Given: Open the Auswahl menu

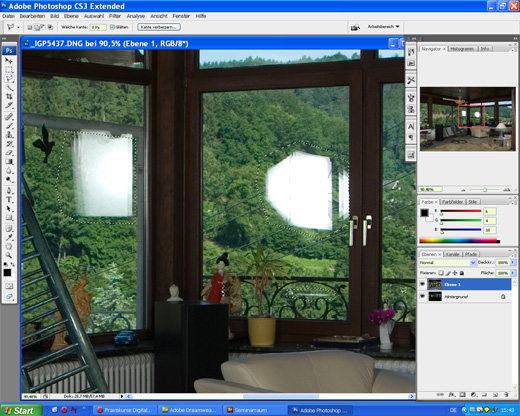Looking at the screenshot, I should [x=94, y=16].
